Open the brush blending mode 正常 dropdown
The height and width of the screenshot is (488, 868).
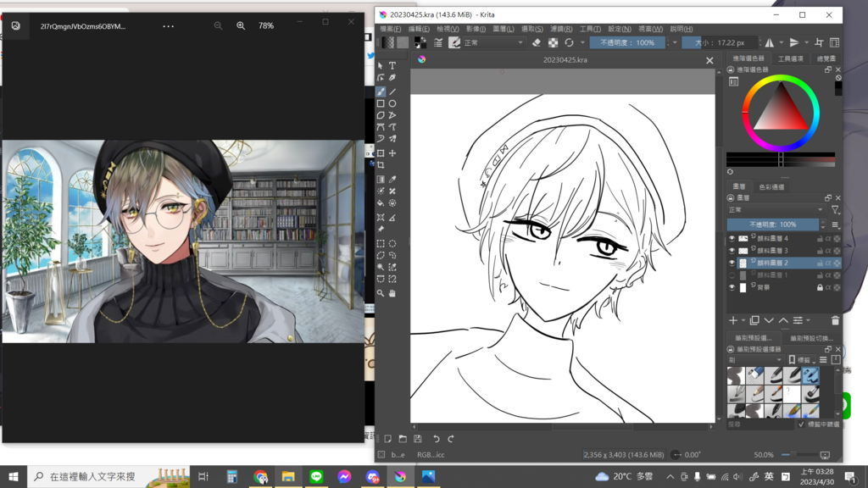click(x=494, y=42)
